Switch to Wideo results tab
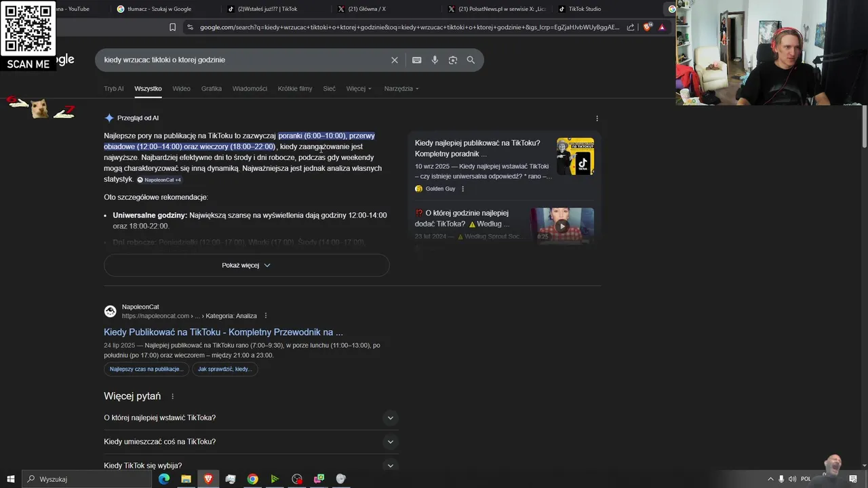 pos(181,89)
